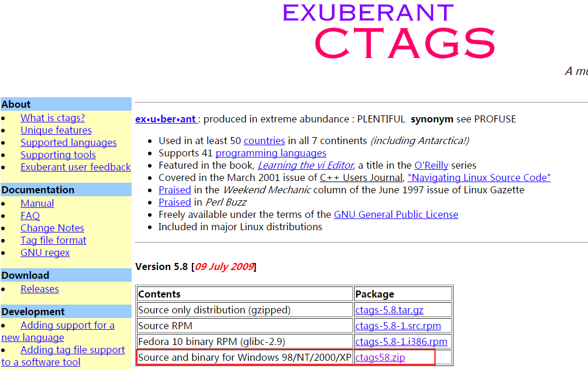Go to the Releases download link
This screenshot has height=369, width=588.
(39, 289)
